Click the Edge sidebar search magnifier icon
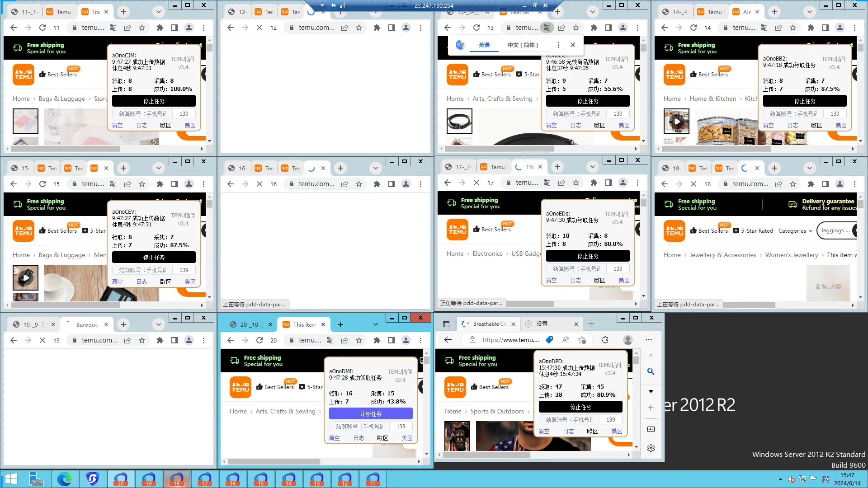Screen dimensions: 868x488 click(x=651, y=371)
